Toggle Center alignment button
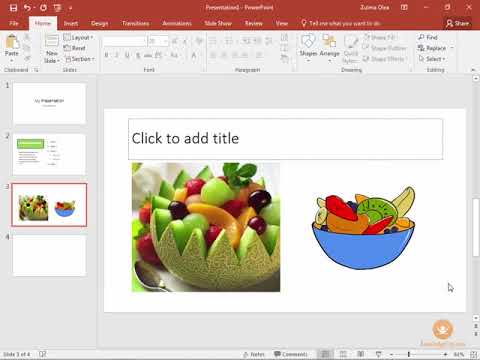Image resolution: width=480 pixels, height=360 pixels. click(x=224, y=55)
